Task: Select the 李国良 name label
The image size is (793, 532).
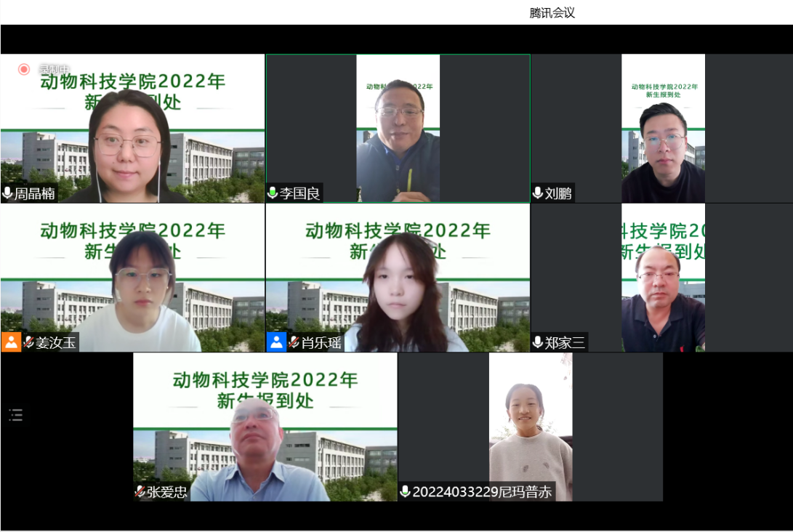Action: pyautogui.click(x=299, y=193)
